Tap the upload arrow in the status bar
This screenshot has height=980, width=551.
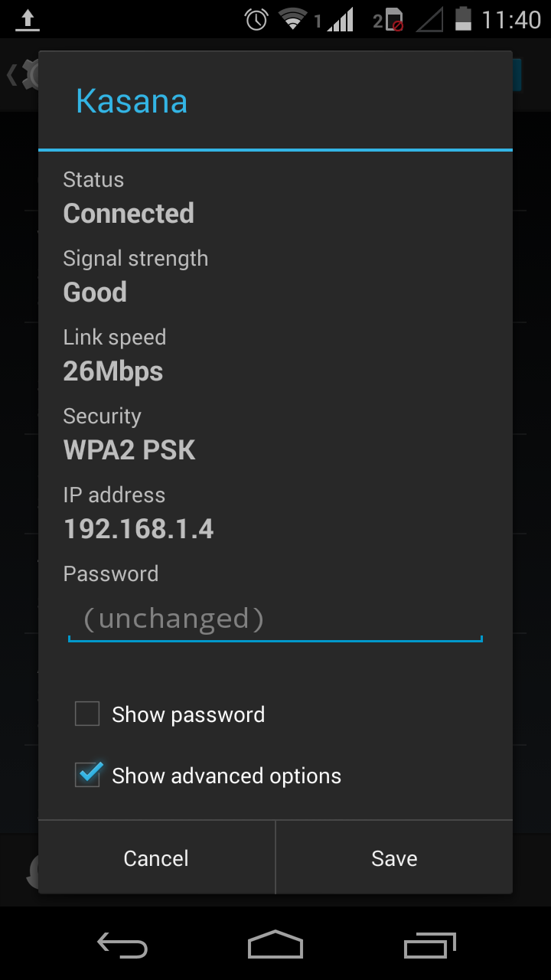[27, 18]
